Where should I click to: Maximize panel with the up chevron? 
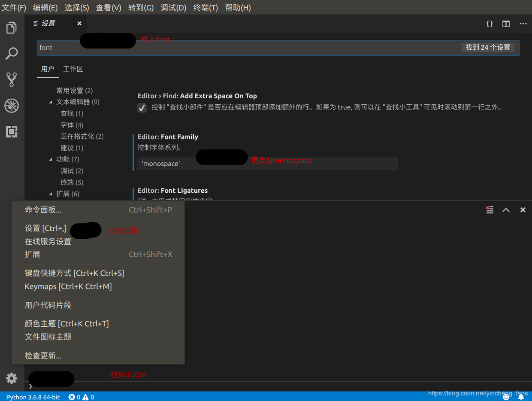[506, 210]
